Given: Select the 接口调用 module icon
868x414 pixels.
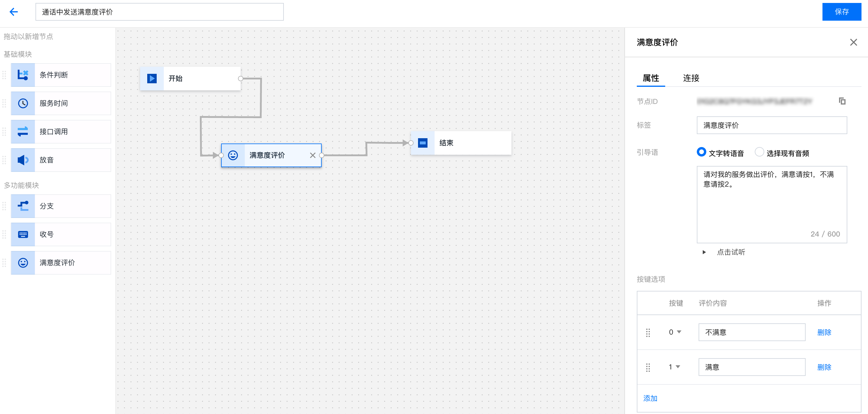Looking at the screenshot, I should (23, 132).
